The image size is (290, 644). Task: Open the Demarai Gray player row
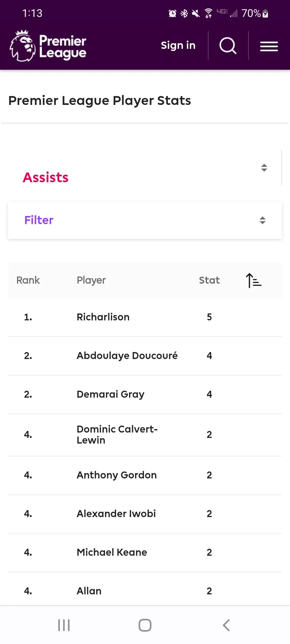[x=110, y=394]
